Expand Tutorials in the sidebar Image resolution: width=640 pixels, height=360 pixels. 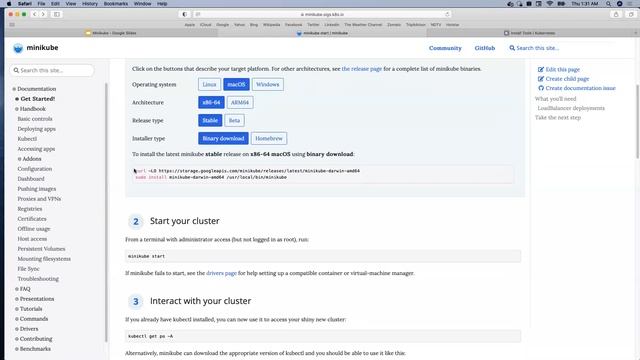coord(17,309)
